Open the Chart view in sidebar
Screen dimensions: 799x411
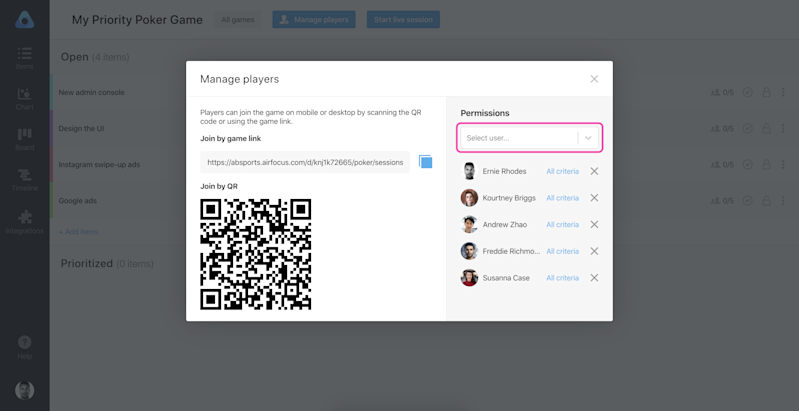(24, 99)
